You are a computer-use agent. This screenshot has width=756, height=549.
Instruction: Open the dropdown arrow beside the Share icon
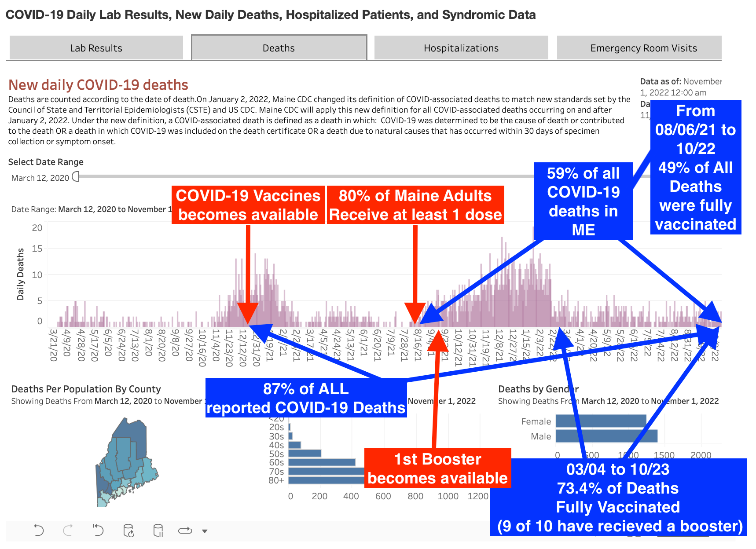pyautogui.click(x=205, y=531)
